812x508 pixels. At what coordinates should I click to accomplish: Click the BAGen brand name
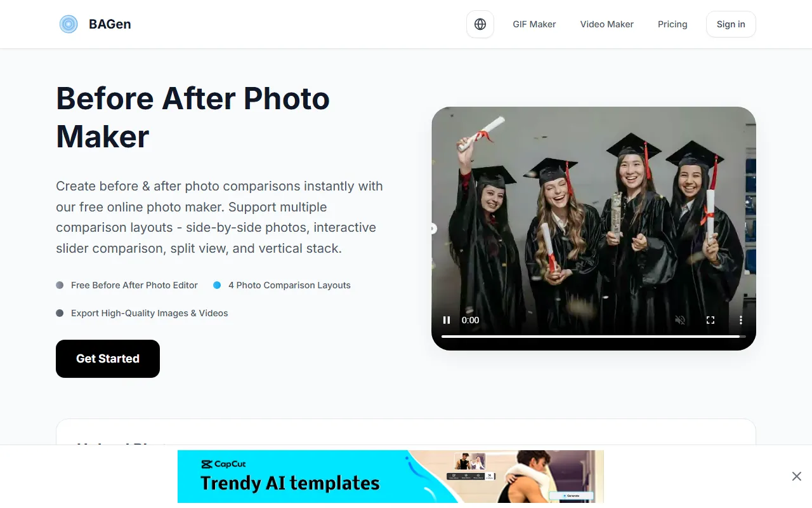110,24
